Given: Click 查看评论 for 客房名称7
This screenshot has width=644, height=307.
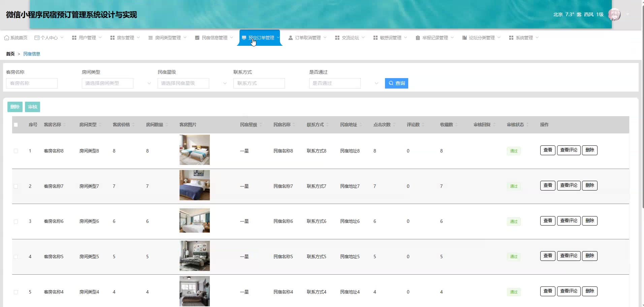Looking at the screenshot, I should tap(569, 185).
